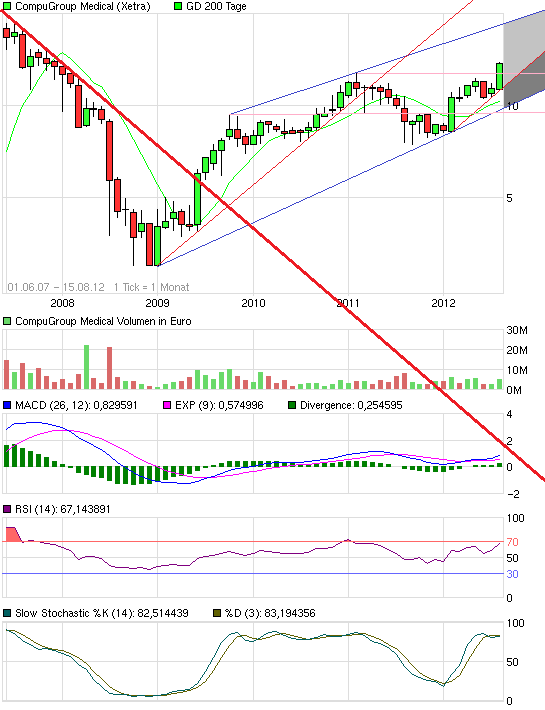Click the '1 Tick = 1 Monat' text

click(x=152, y=287)
